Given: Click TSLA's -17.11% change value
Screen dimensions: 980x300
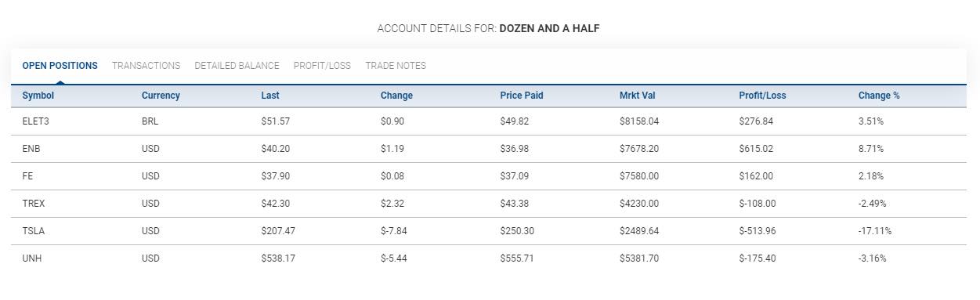Looking at the screenshot, I should click(x=875, y=231).
